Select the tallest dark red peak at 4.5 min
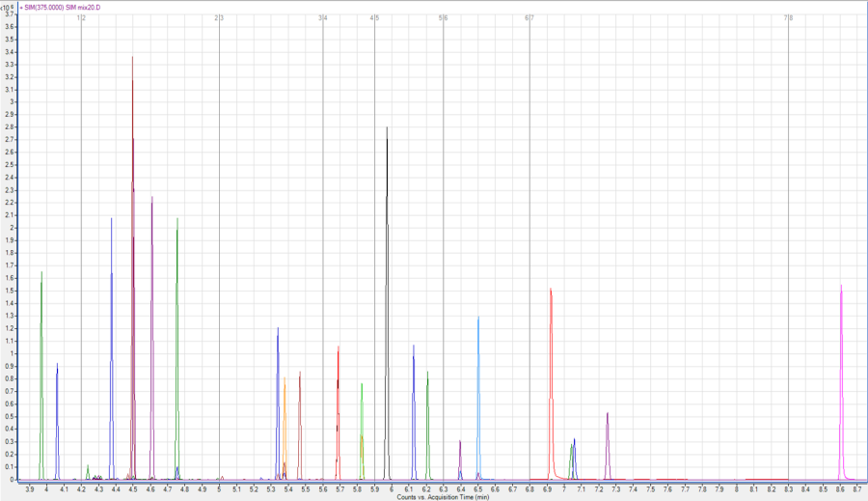 (x=133, y=266)
